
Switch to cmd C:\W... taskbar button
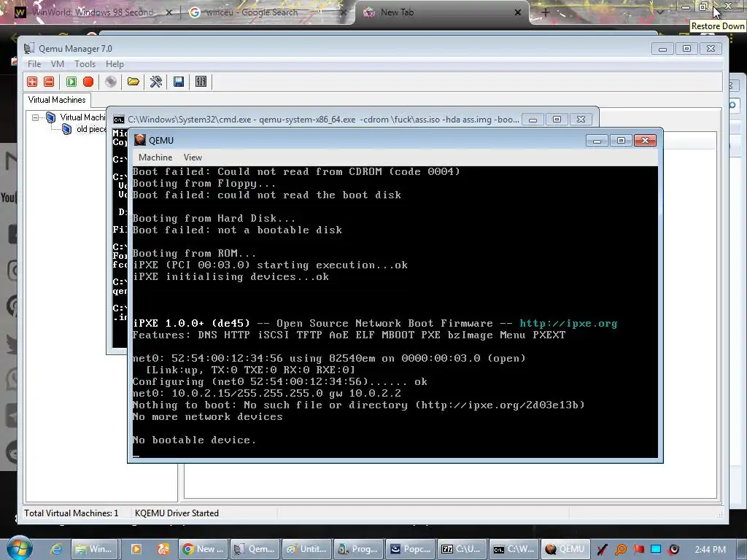(514, 549)
